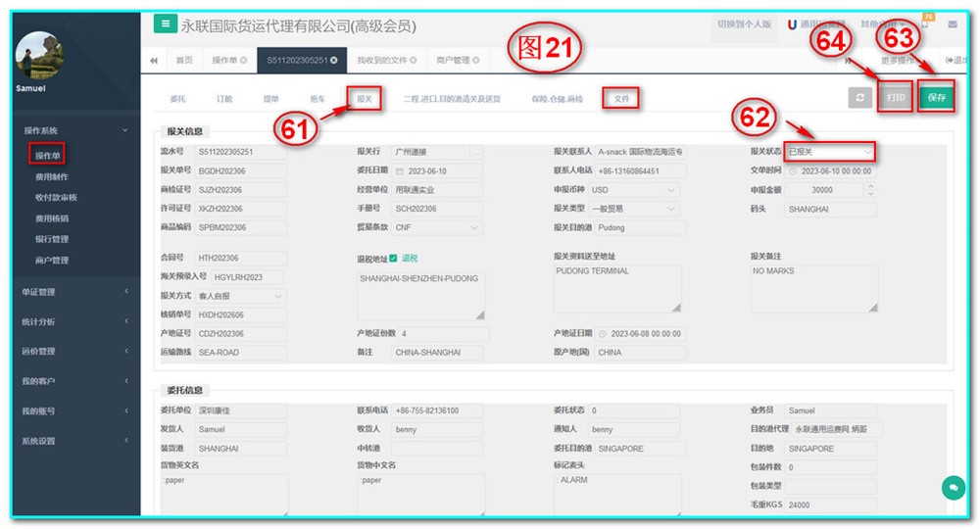Viewport: 980px width, 529px height.
Task: Click the green 保存 button
Action: click(936, 97)
